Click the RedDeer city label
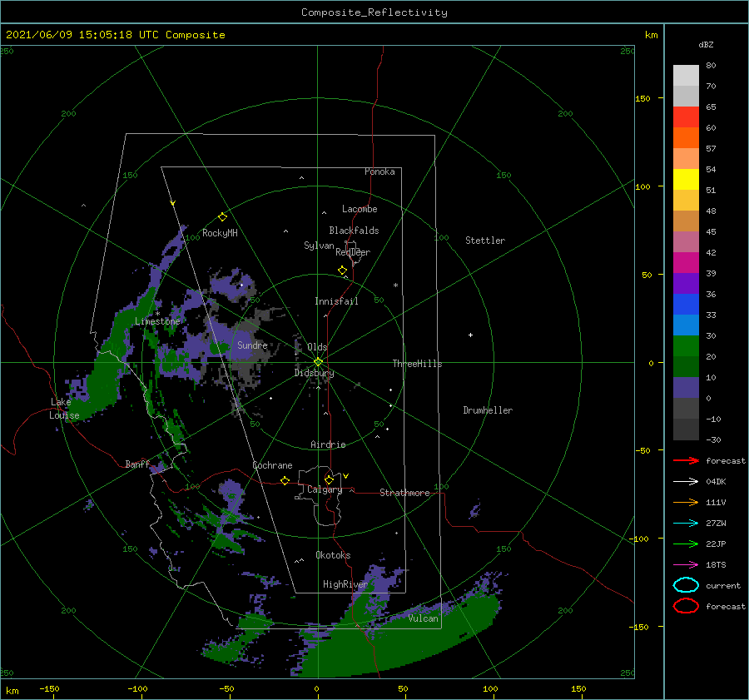Screen dimensions: 749x700 click(x=353, y=252)
